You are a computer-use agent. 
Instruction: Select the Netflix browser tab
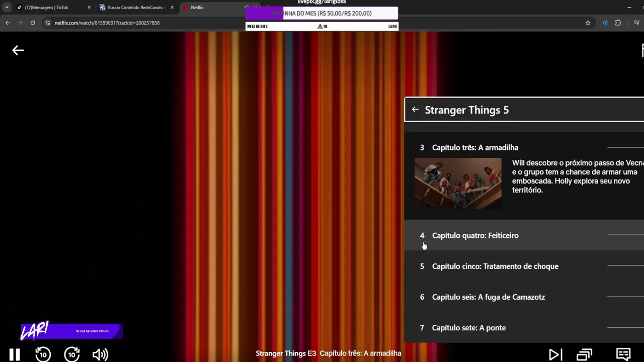[211, 8]
